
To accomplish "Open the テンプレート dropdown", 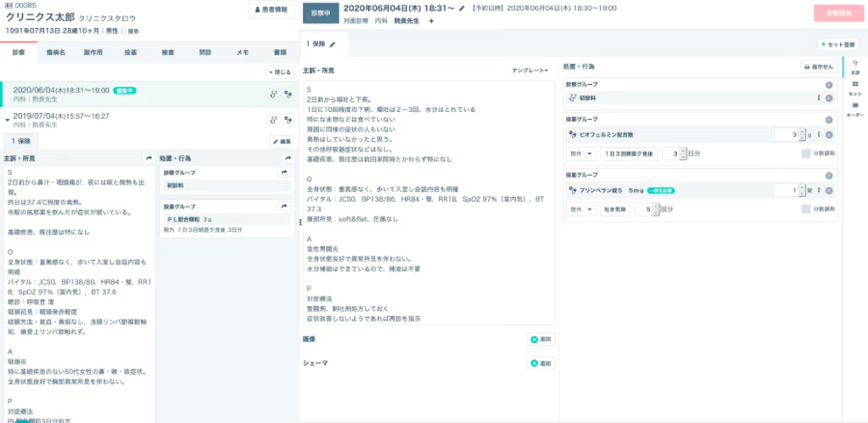I will [x=530, y=70].
